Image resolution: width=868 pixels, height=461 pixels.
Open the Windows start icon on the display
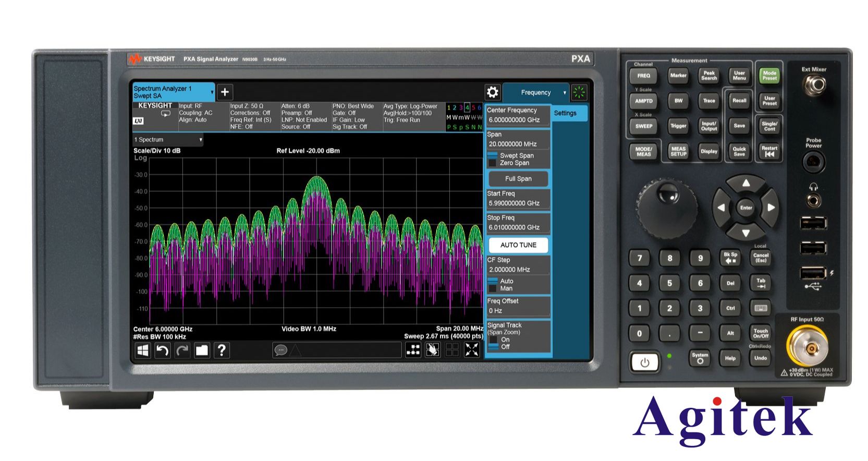coord(142,350)
